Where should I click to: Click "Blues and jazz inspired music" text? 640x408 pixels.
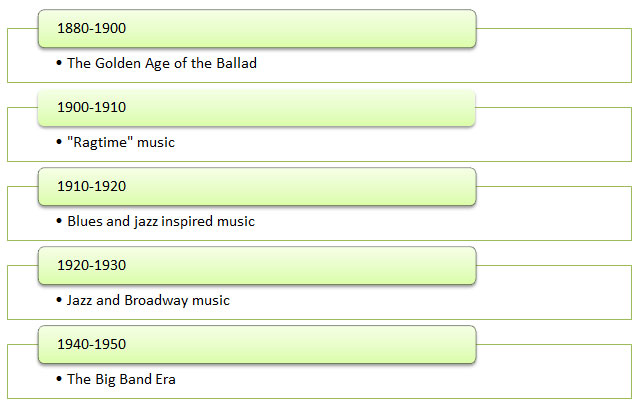pyautogui.click(x=161, y=221)
